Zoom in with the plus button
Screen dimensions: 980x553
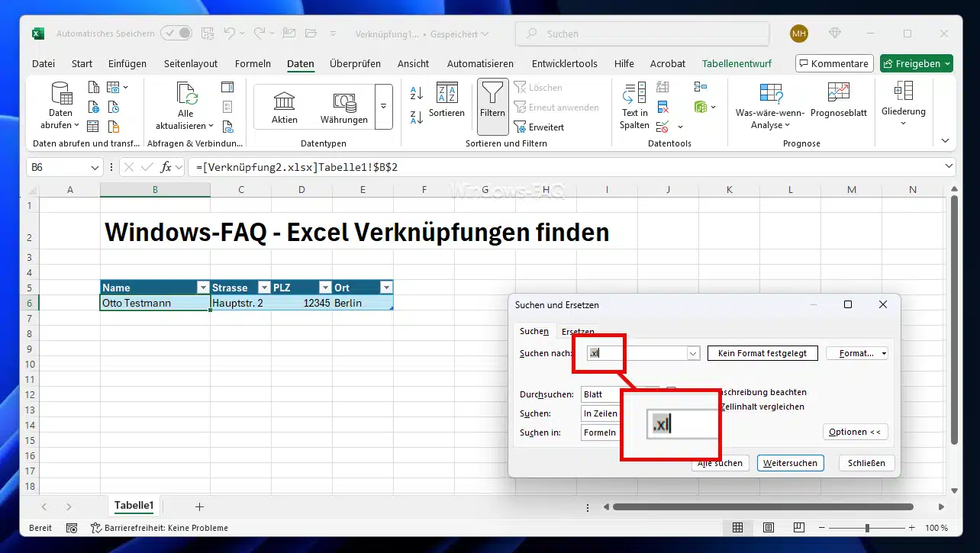click(x=911, y=528)
